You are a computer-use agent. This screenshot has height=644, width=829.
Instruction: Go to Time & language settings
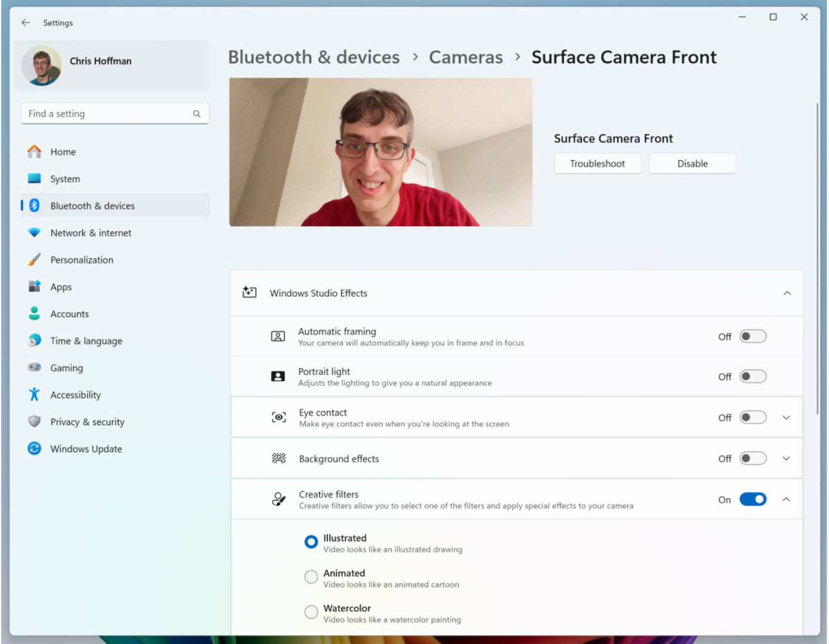pyautogui.click(x=86, y=341)
